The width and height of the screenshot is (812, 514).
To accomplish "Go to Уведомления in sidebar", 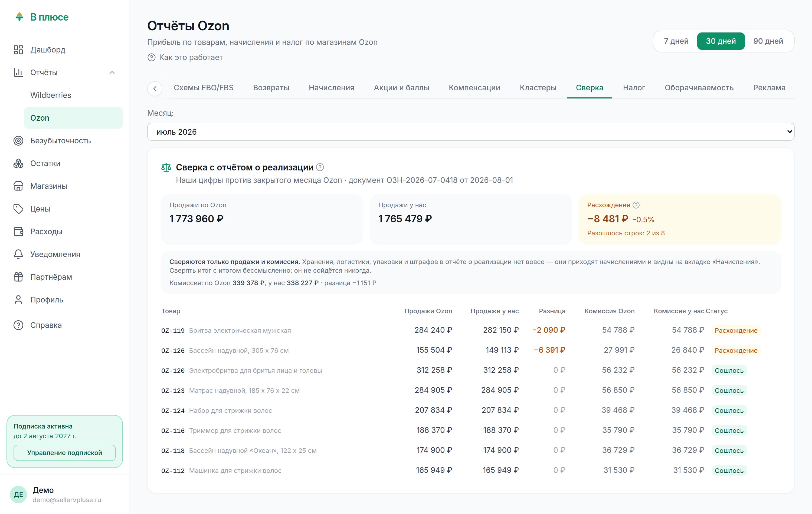I will coord(65,254).
